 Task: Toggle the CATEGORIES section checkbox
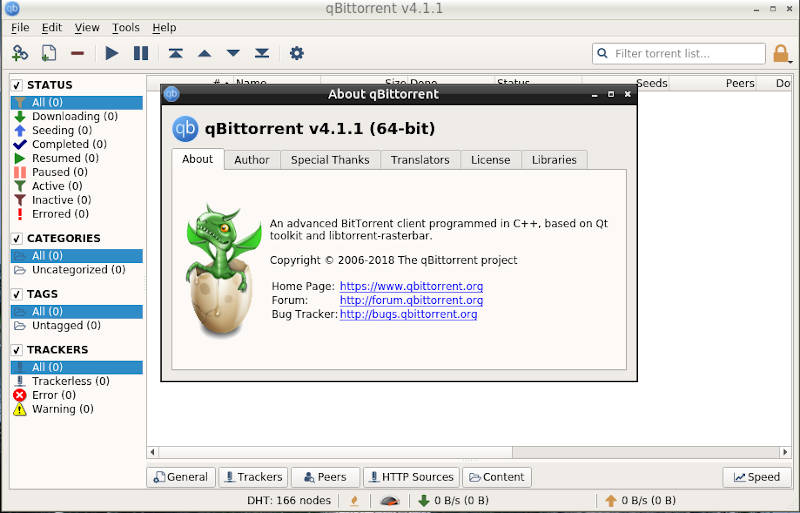(x=17, y=238)
